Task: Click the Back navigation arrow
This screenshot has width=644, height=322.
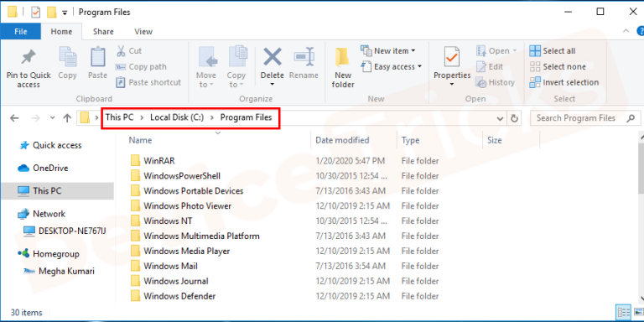Action: click(14, 118)
